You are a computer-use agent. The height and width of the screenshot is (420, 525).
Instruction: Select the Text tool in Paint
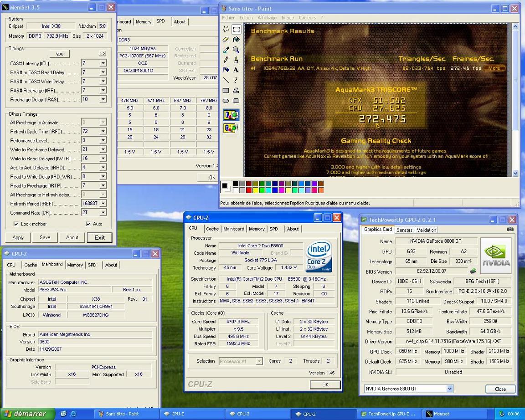tap(236, 70)
